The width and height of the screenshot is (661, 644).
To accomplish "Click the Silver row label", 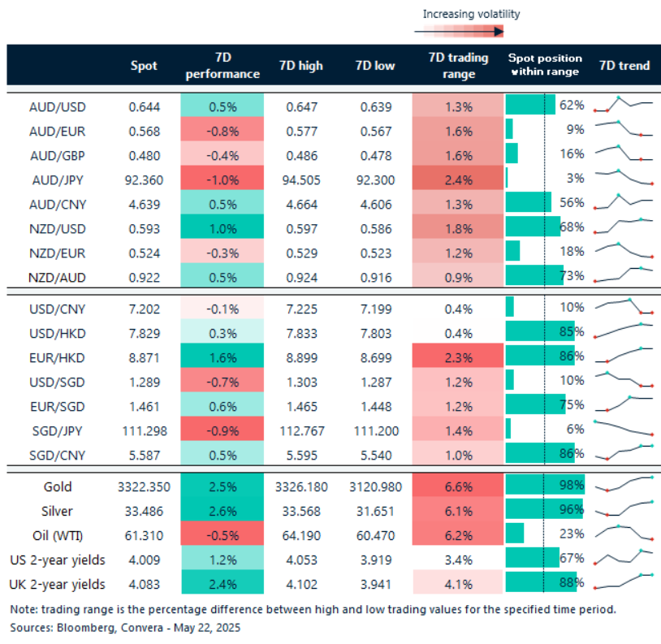I will point(57,509).
